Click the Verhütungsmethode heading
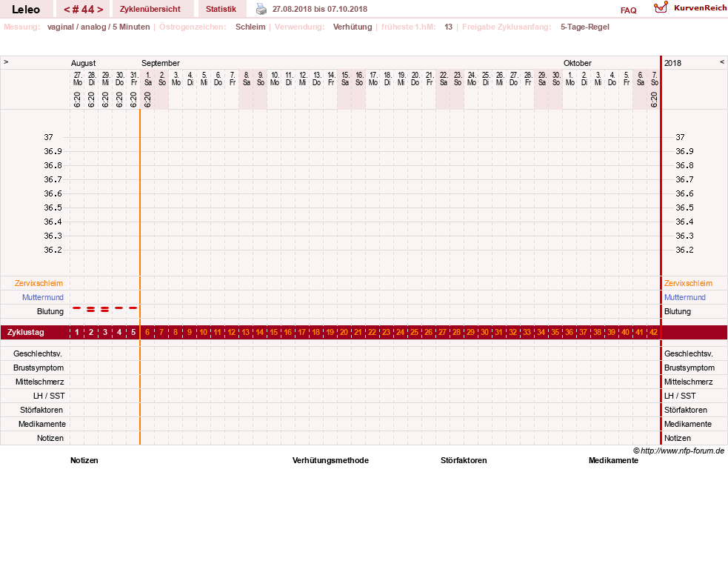The image size is (728, 578). 330,460
